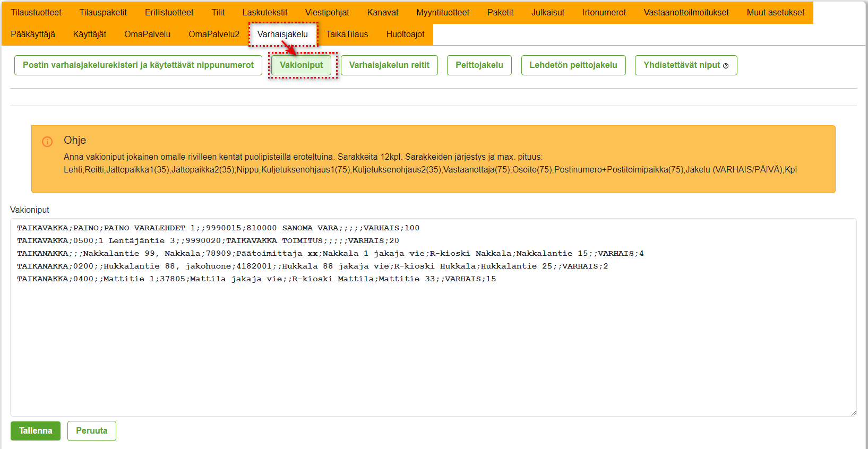Click the Ohje info icon
The height and width of the screenshot is (449, 868).
tap(47, 142)
